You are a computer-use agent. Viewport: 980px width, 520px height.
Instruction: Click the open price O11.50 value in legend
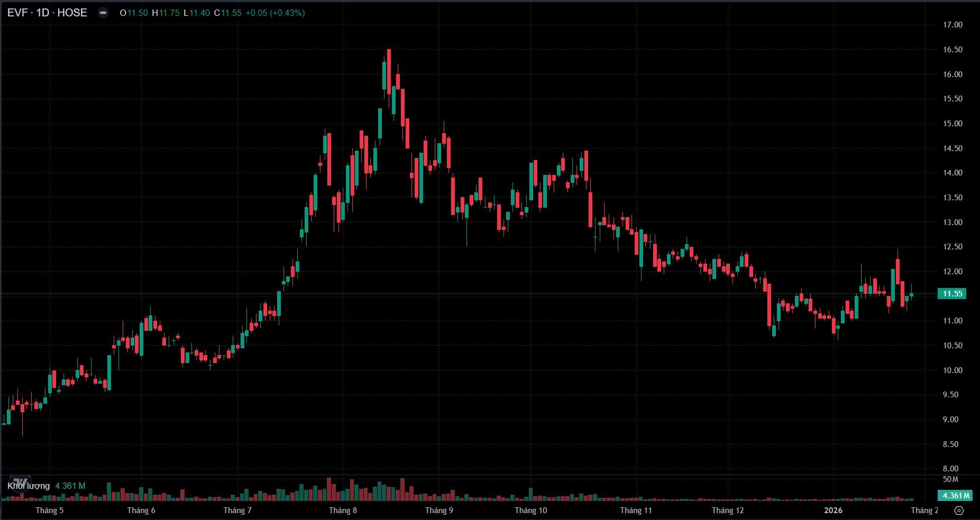tap(134, 13)
